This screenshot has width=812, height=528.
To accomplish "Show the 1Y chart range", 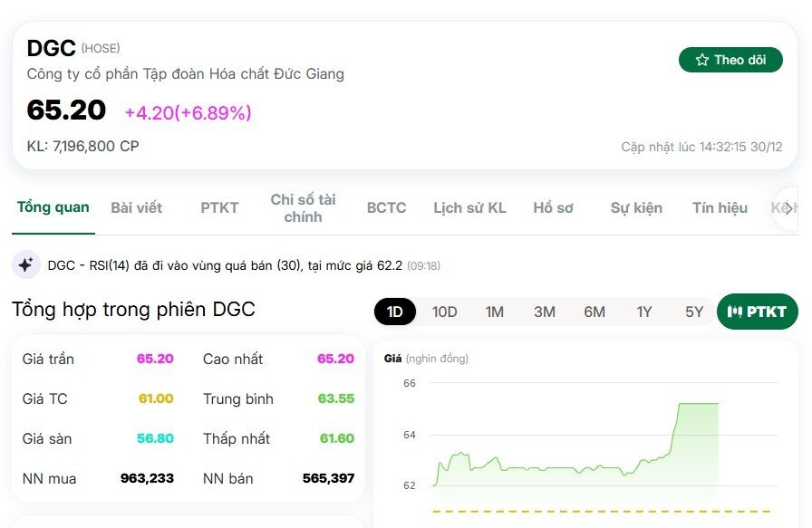I will coord(644,312).
